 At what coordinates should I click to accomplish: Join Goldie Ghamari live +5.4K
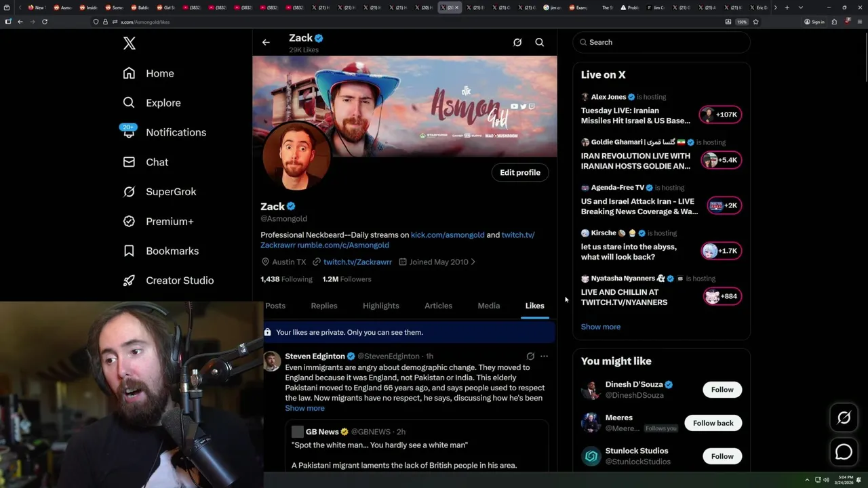click(721, 160)
